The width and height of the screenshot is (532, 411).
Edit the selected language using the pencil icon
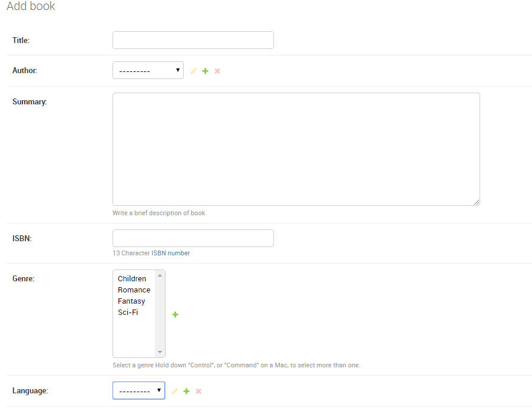click(174, 390)
